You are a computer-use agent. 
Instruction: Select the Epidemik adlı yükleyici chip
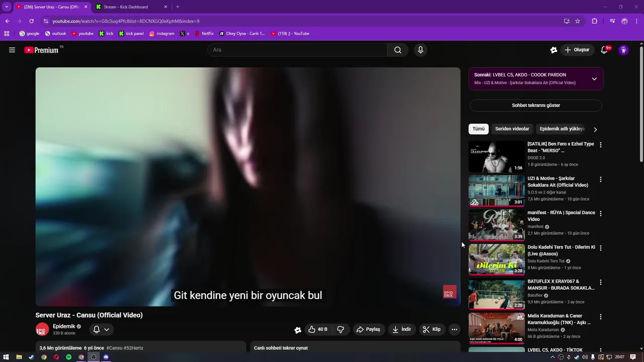click(x=561, y=129)
